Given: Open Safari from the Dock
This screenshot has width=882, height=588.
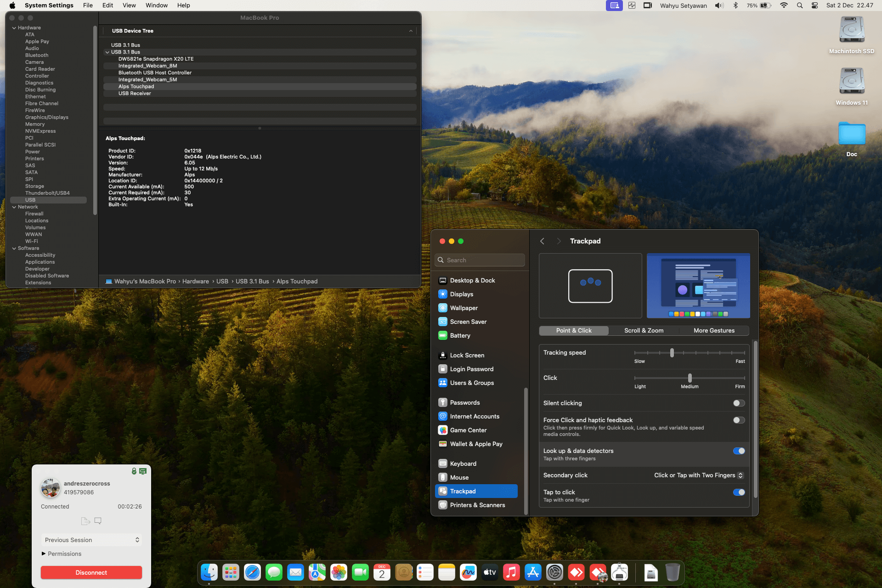Looking at the screenshot, I should pyautogui.click(x=252, y=572).
